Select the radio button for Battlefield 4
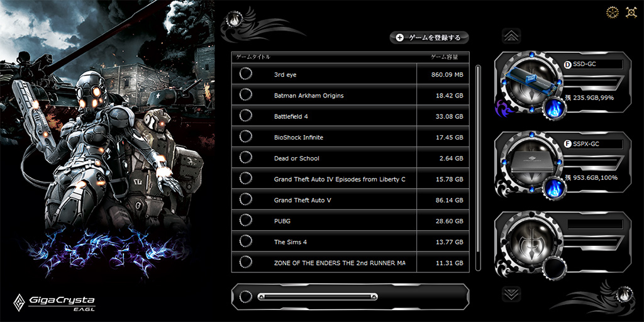Viewport: 644px width, 322px height. [246, 116]
